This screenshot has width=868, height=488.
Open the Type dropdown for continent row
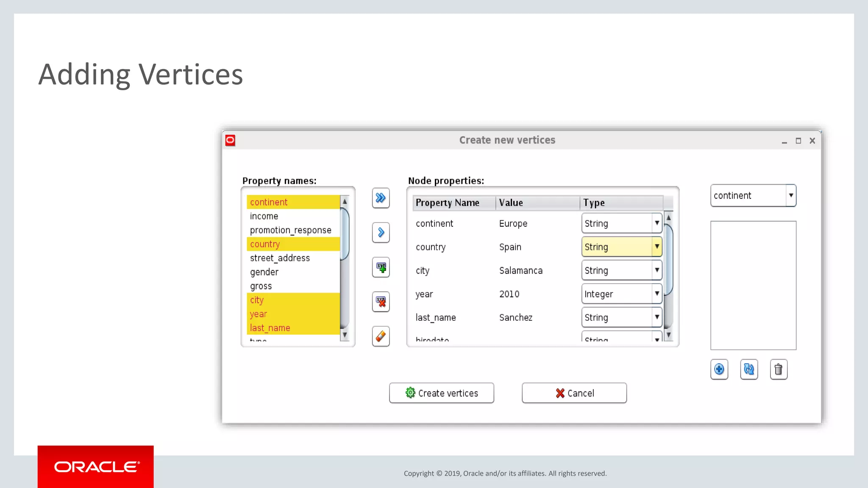pos(657,223)
